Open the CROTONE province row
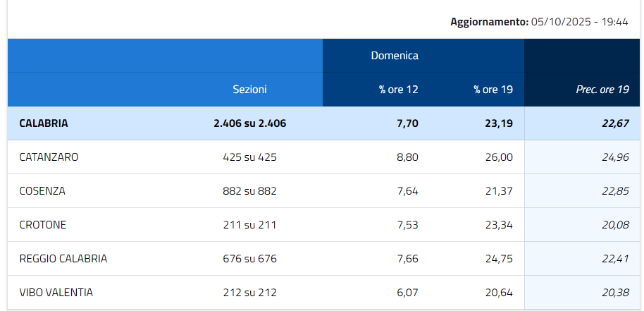This screenshot has height=311, width=644. (43, 225)
